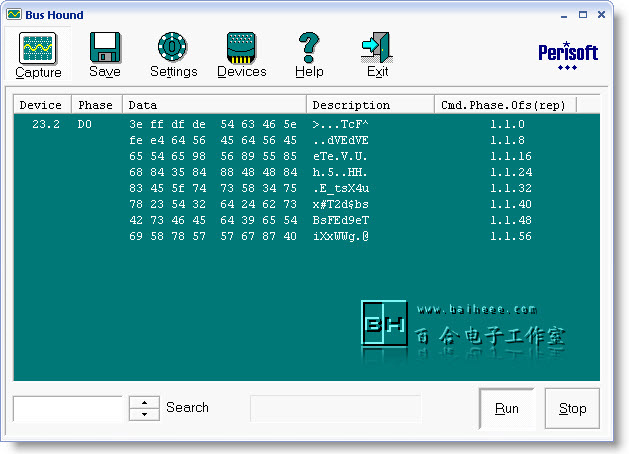This screenshot has width=629, height=454.
Task: Click offset value 1.1.32
Action: (x=511, y=188)
